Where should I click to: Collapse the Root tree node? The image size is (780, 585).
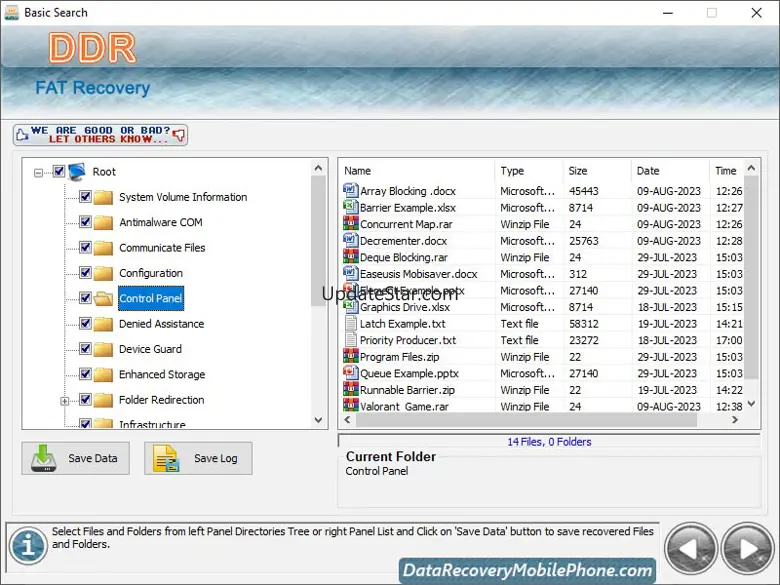[39, 172]
